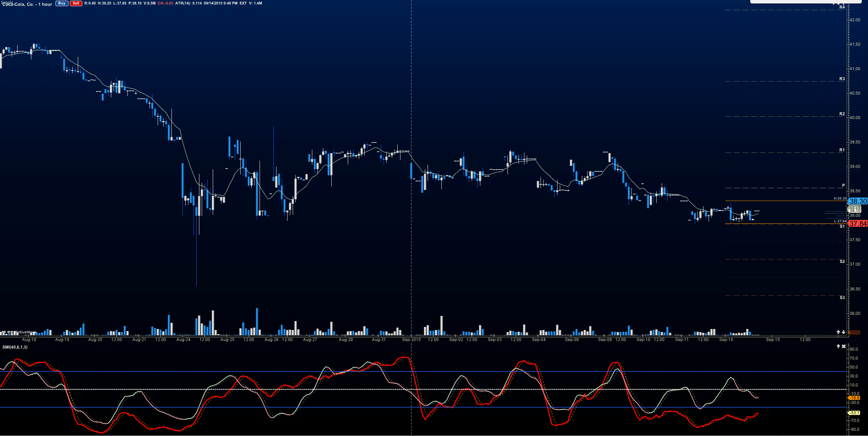
Task: Click volume panel move-down arrow icon
Action: coord(844,332)
